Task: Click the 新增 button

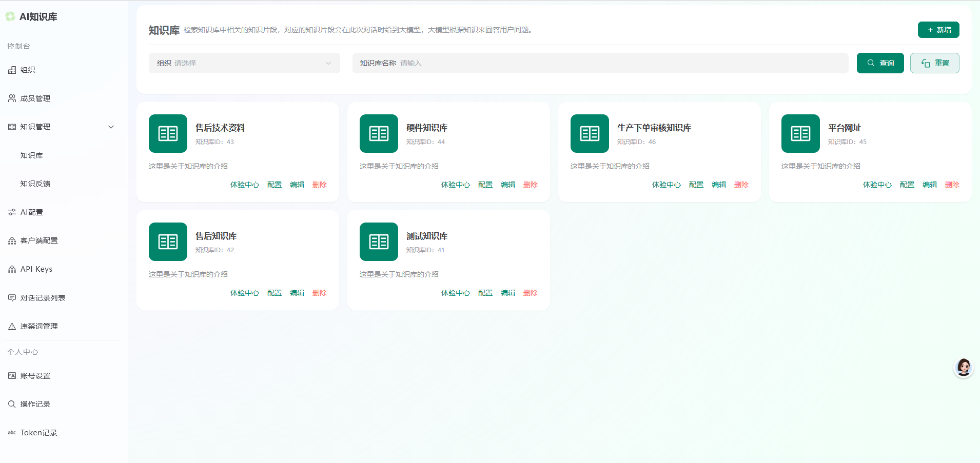Action: [x=938, y=30]
